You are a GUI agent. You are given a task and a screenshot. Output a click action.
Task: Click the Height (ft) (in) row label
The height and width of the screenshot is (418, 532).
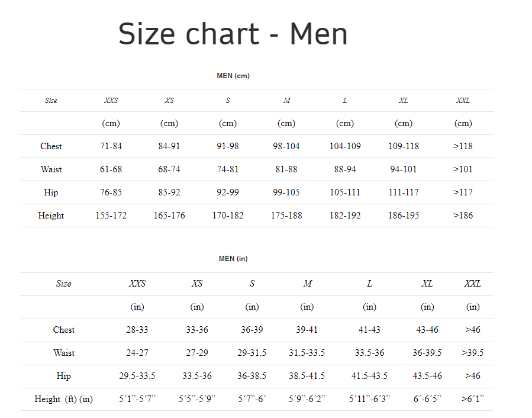[63, 399]
